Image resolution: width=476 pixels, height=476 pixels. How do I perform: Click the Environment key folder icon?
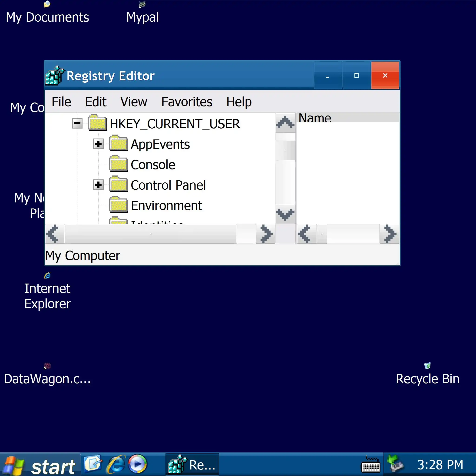click(119, 205)
